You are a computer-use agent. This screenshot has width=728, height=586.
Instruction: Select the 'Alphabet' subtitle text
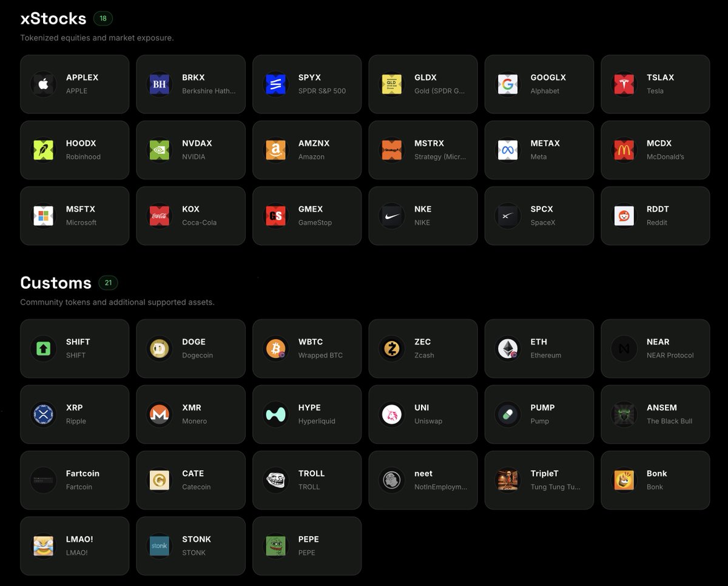[x=545, y=91]
